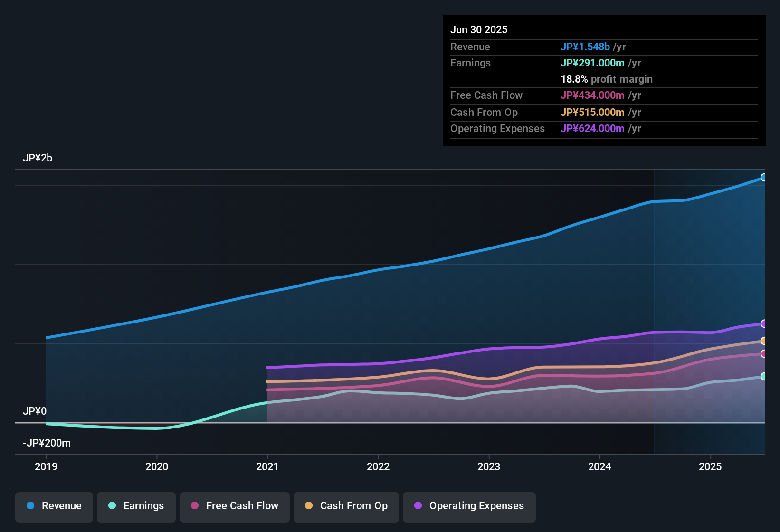Hide the Cash From Op series
This screenshot has height=532, width=780.
[x=346, y=506]
